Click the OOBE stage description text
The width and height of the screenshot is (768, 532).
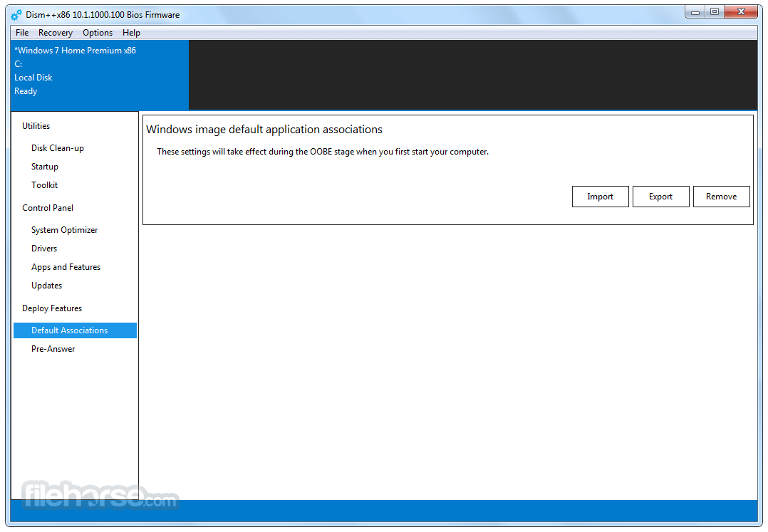(322, 152)
